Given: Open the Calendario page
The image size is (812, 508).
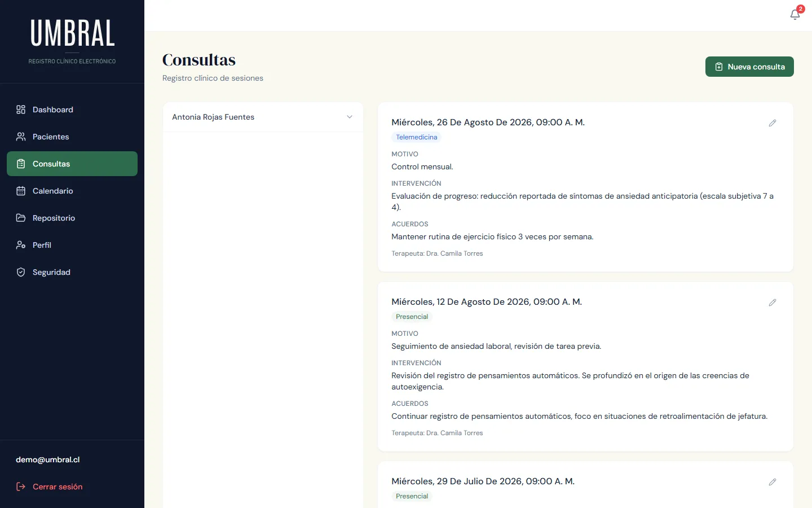Looking at the screenshot, I should [72, 191].
